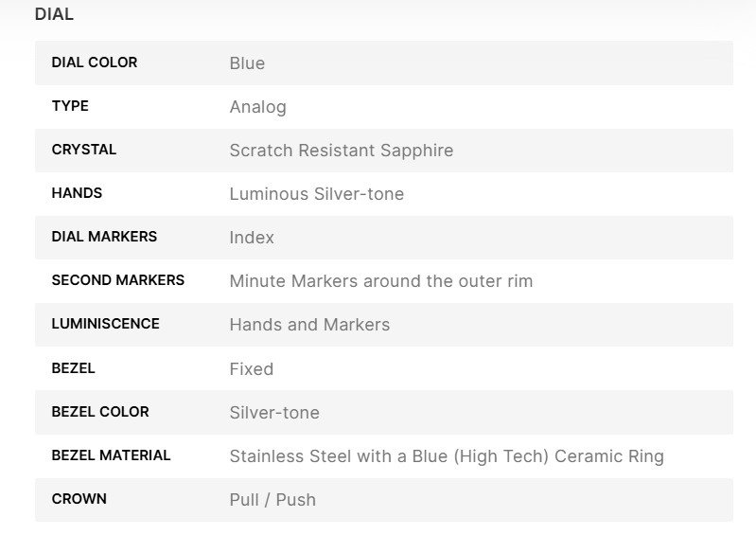
Task: Click the Fixed bezel value
Action: (x=251, y=368)
